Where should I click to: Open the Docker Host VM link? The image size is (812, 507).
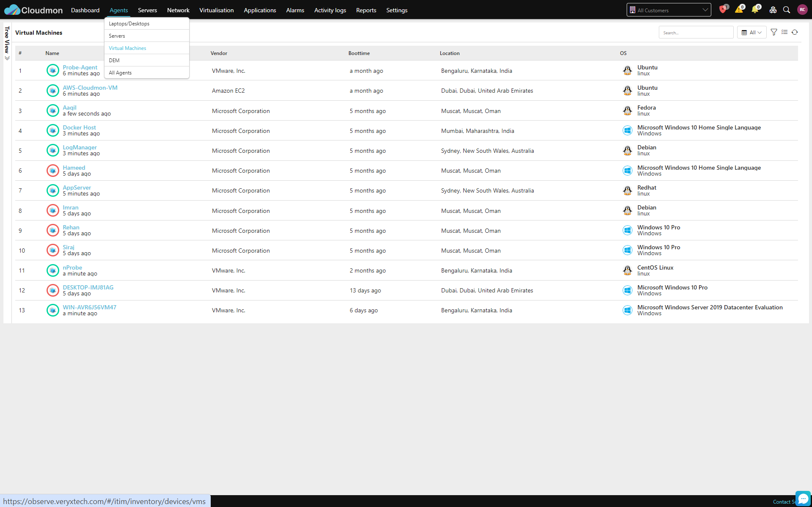79,127
